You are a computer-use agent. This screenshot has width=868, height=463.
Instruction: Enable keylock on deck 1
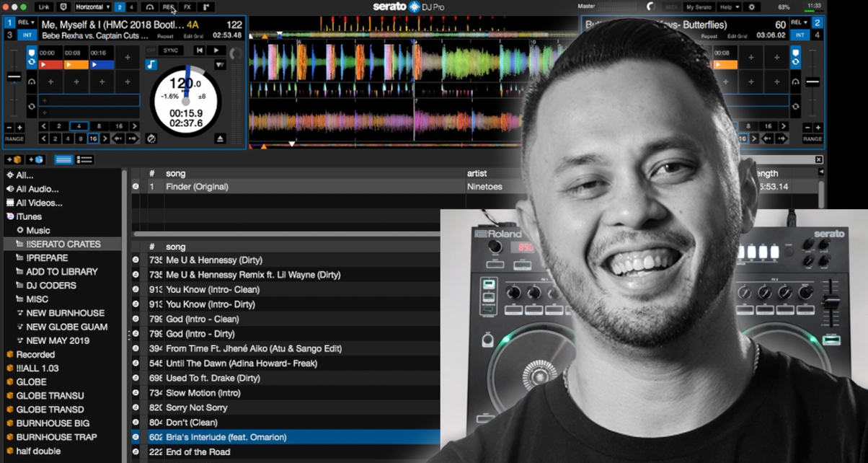pyautogui.click(x=152, y=66)
